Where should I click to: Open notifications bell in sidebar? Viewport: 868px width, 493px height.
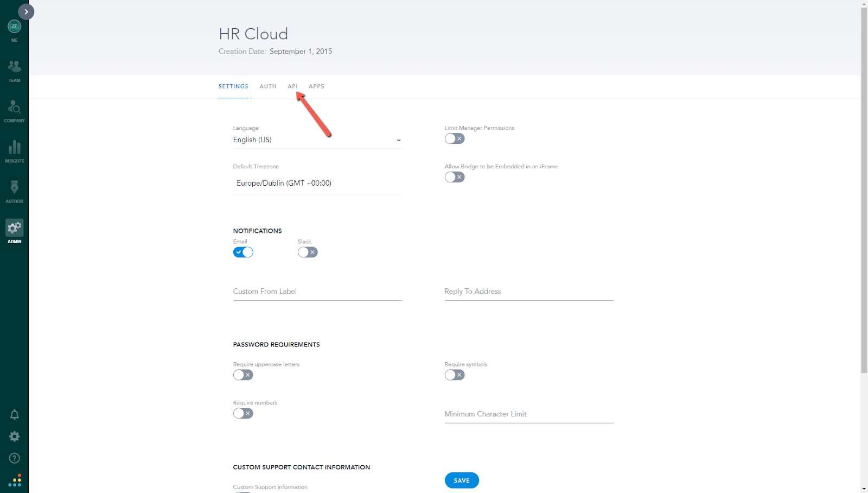tap(15, 415)
